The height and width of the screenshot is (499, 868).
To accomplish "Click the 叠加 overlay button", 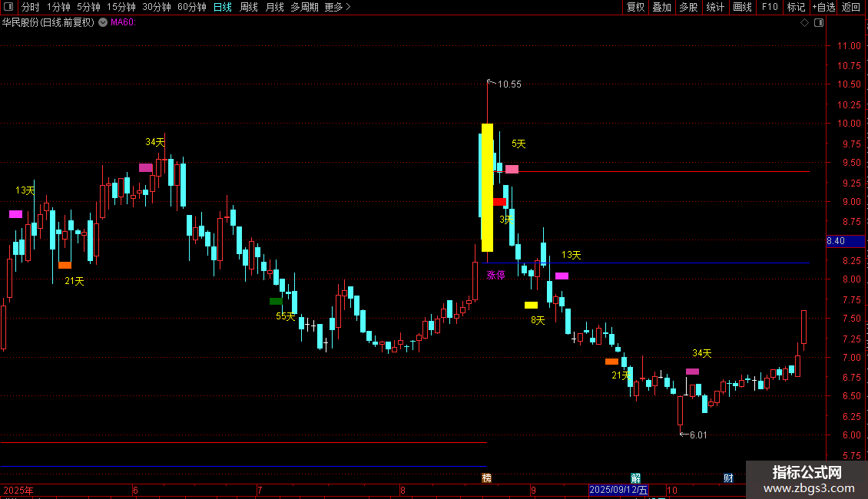I will pyautogui.click(x=661, y=7).
